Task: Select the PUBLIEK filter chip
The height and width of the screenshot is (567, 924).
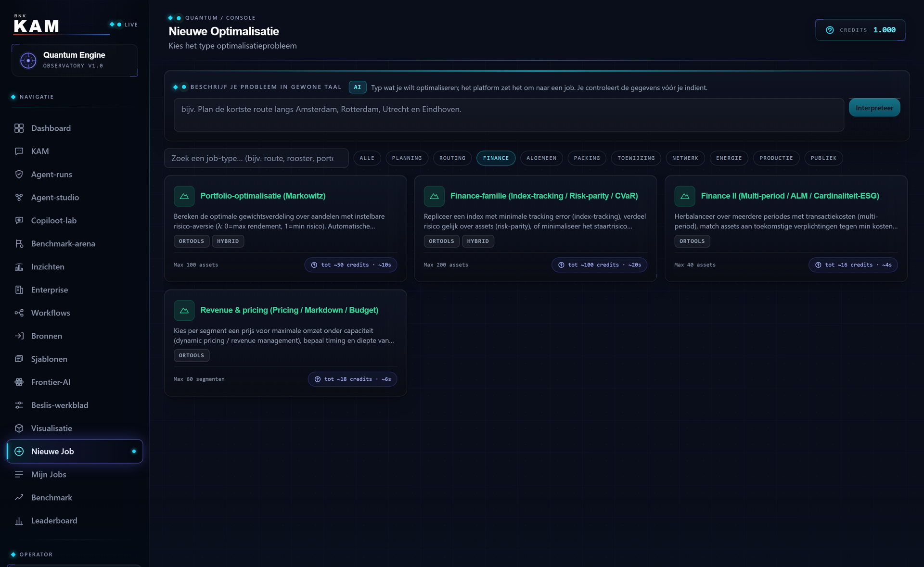Action: [x=823, y=158]
